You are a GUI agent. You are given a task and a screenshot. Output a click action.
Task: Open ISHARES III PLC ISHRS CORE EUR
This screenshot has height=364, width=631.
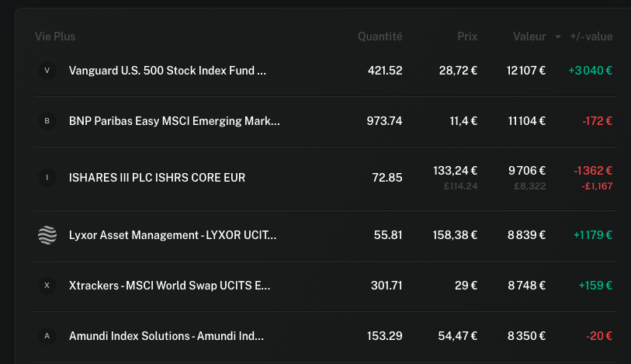tap(157, 178)
